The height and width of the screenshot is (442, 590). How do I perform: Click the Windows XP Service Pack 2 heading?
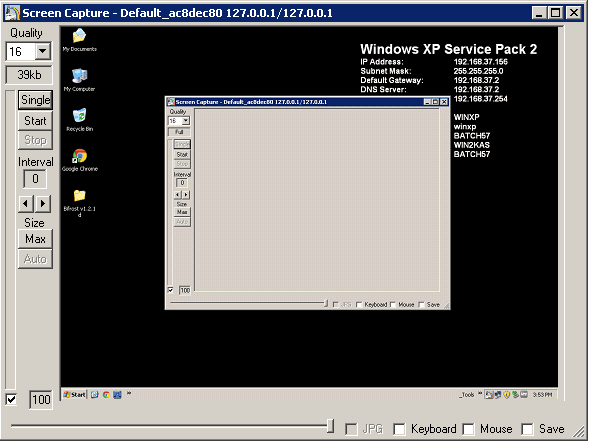[x=449, y=49]
